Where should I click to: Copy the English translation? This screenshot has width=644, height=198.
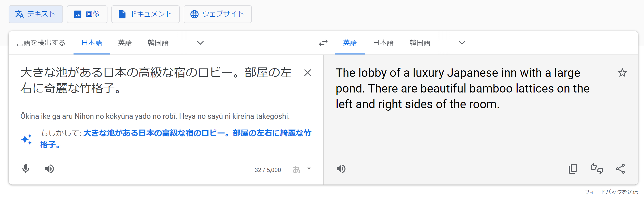point(573,169)
